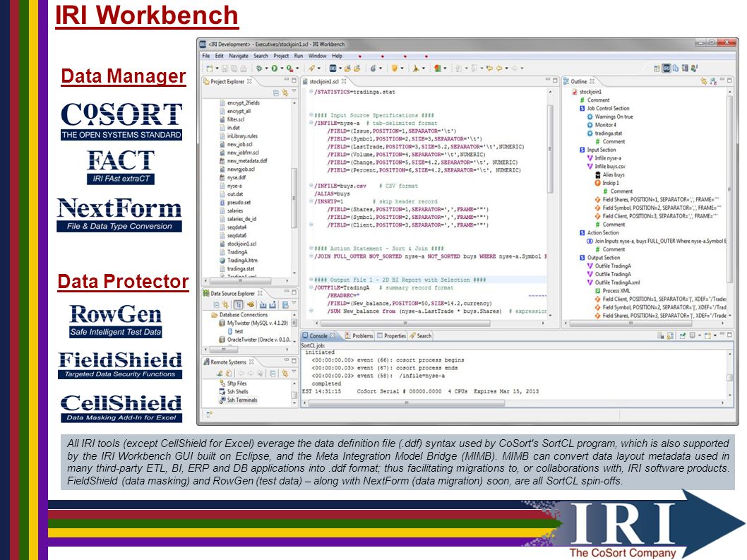Click the Run External Tools icon

[x=289, y=68]
